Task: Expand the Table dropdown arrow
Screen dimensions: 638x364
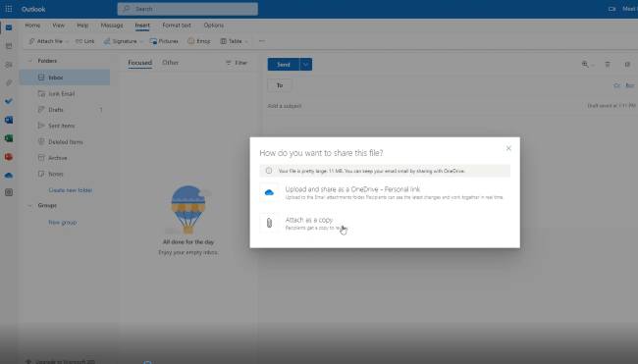Action: click(x=246, y=41)
